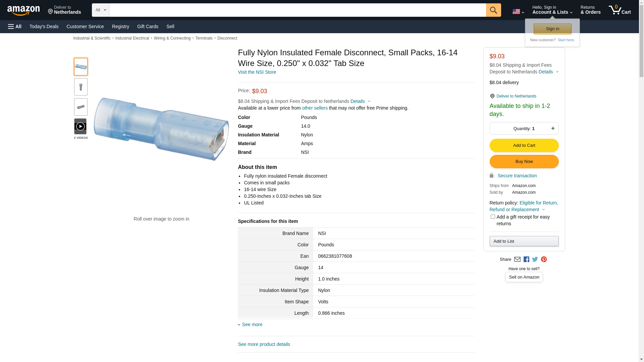Viewport: 644px width, 362px height.
Task: Expand See more specifications
Action: pos(252,324)
